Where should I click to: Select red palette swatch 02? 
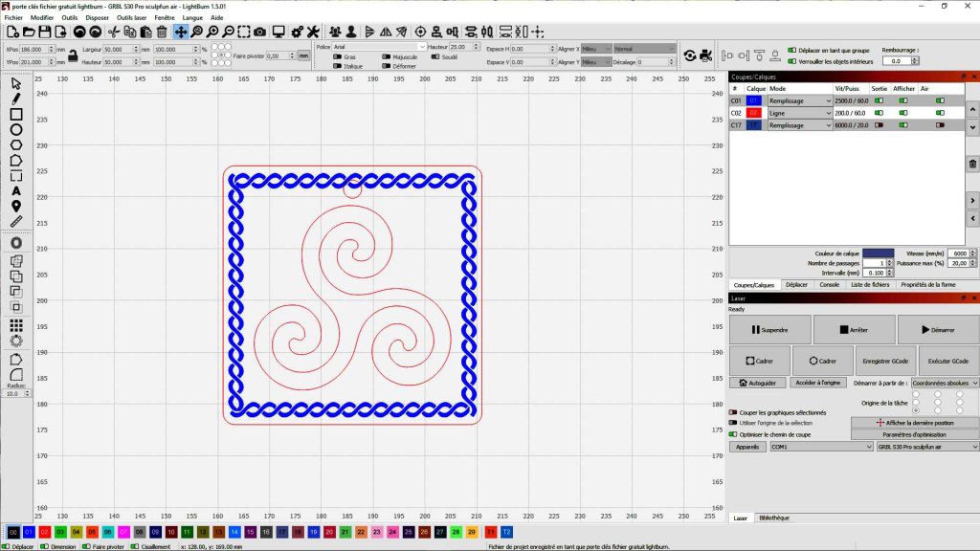(44, 532)
